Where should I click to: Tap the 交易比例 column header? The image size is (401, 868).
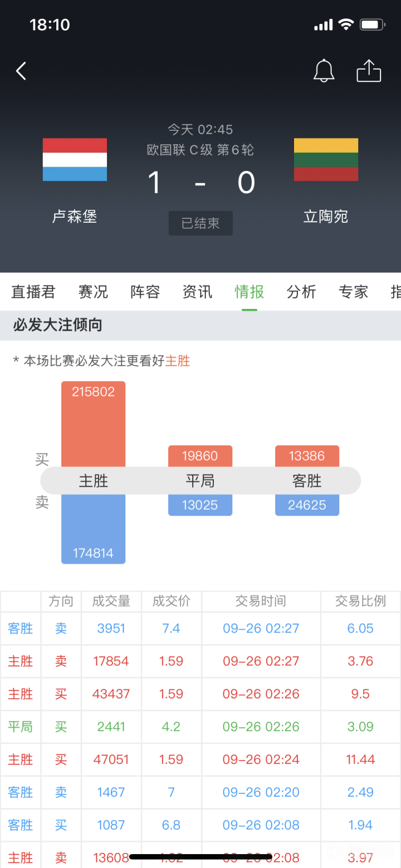(360, 601)
